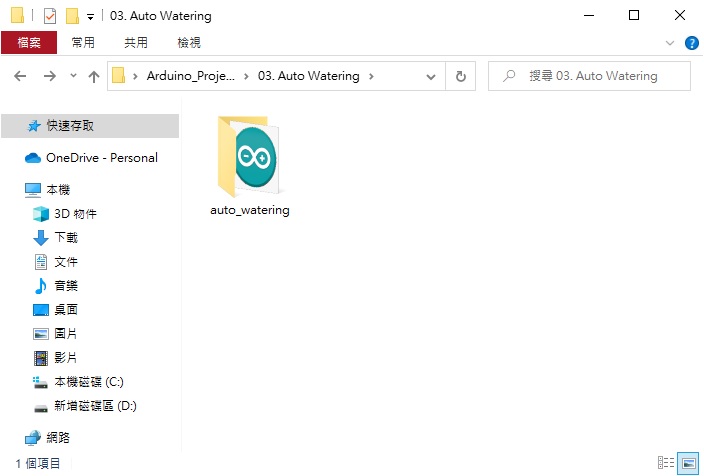This screenshot has width=704, height=476.
Task: Go forward in folder history
Action: (x=49, y=76)
